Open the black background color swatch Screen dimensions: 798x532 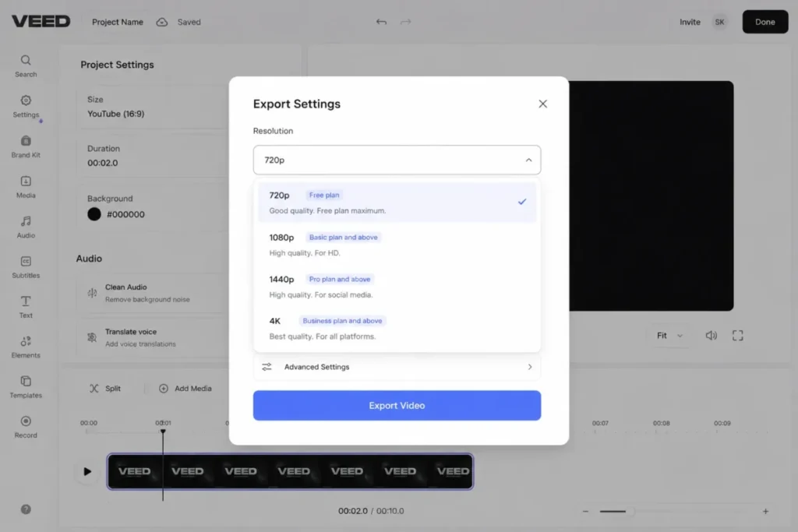tap(94, 214)
